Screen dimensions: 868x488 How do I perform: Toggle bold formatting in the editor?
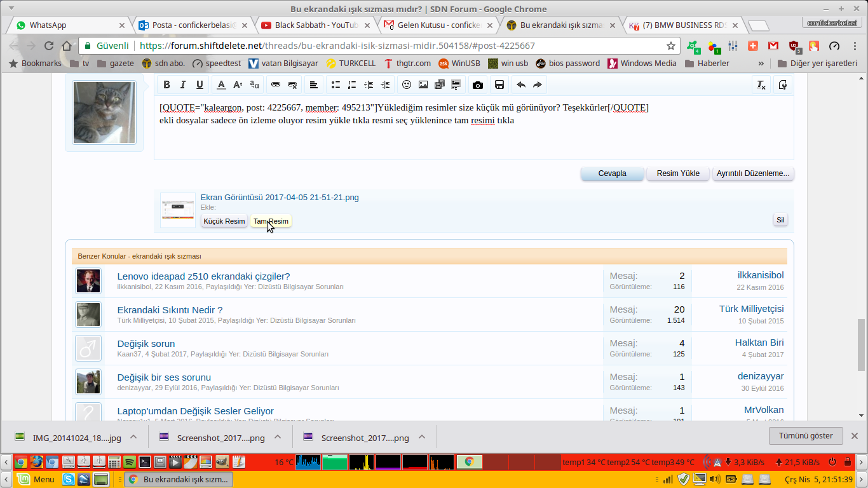tap(166, 85)
